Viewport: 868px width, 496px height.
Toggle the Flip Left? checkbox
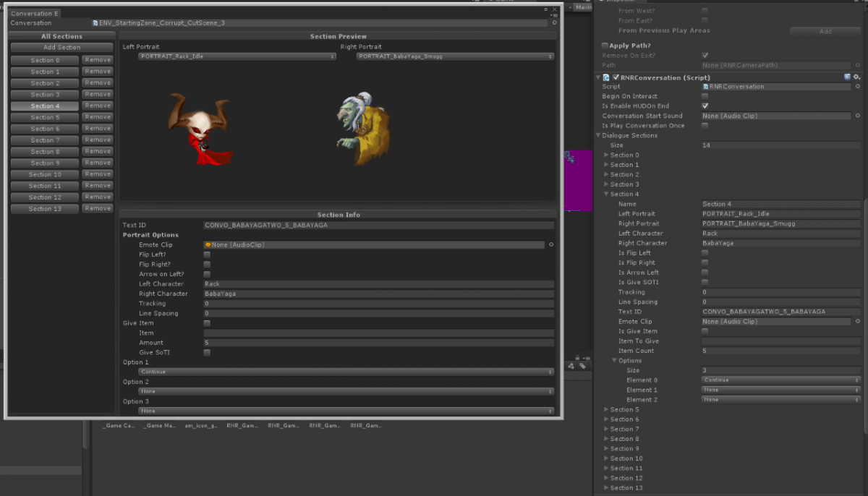207,255
